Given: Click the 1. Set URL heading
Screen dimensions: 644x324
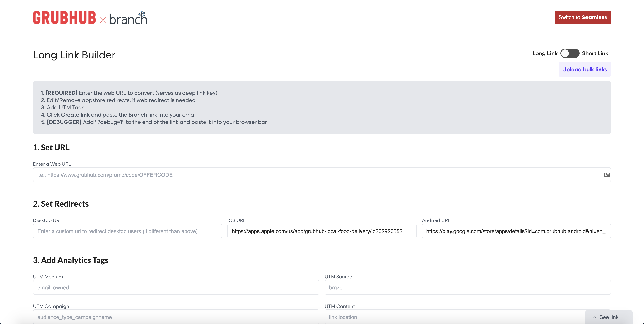Looking at the screenshot, I should point(51,147).
